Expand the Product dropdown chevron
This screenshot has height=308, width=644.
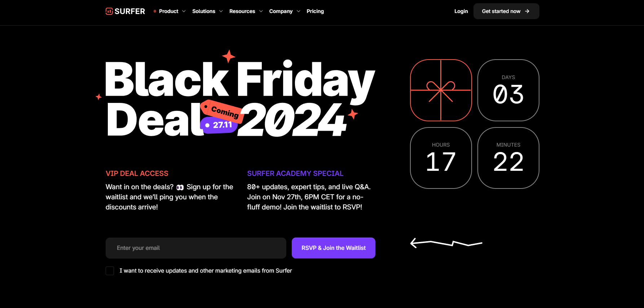point(184,11)
